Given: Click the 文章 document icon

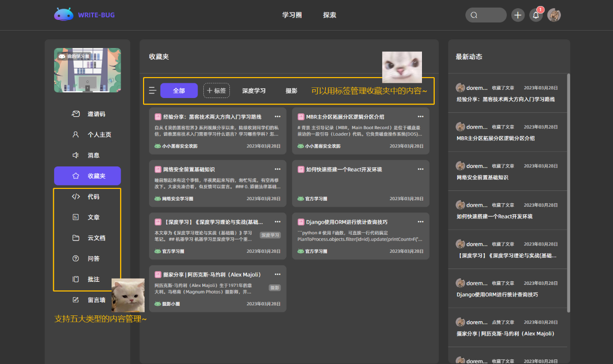Looking at the screenshot, I should click(x=76, y=217).
